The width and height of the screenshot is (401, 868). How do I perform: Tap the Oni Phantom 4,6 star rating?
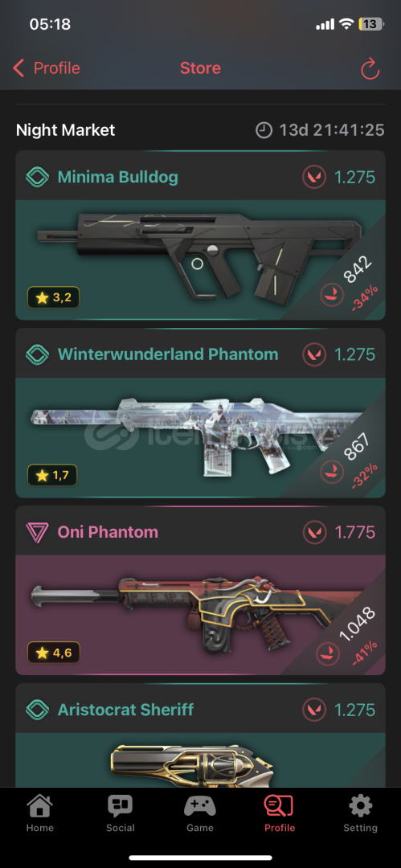(53, 653)
